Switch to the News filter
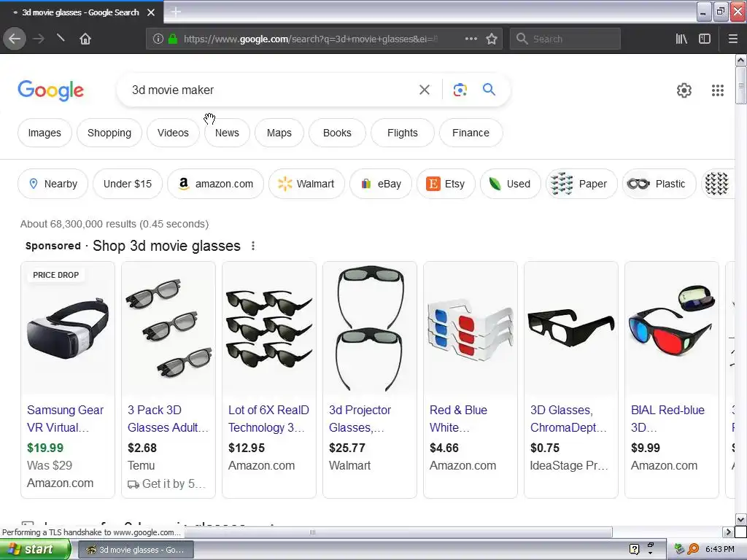 [x=227, y=133]
